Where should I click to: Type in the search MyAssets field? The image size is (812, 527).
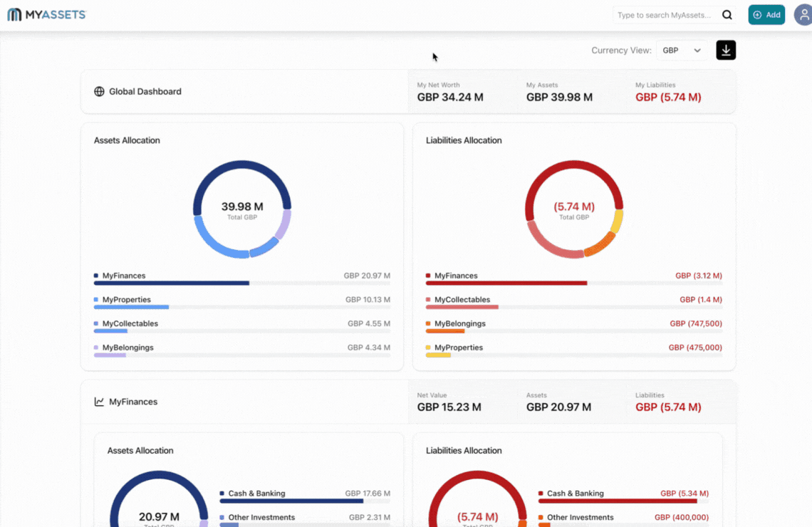point(664,15)
